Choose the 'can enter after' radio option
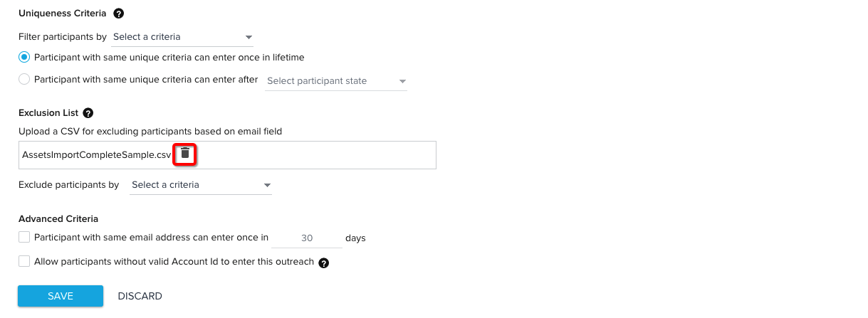This screenshot has height=318, width=868. click(x=24, y=80)
